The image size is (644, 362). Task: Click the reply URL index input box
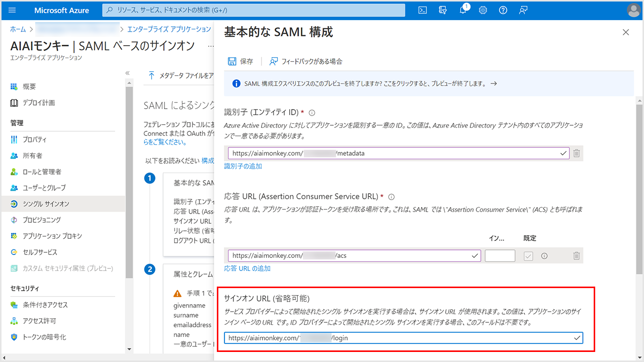click(500, 256)
